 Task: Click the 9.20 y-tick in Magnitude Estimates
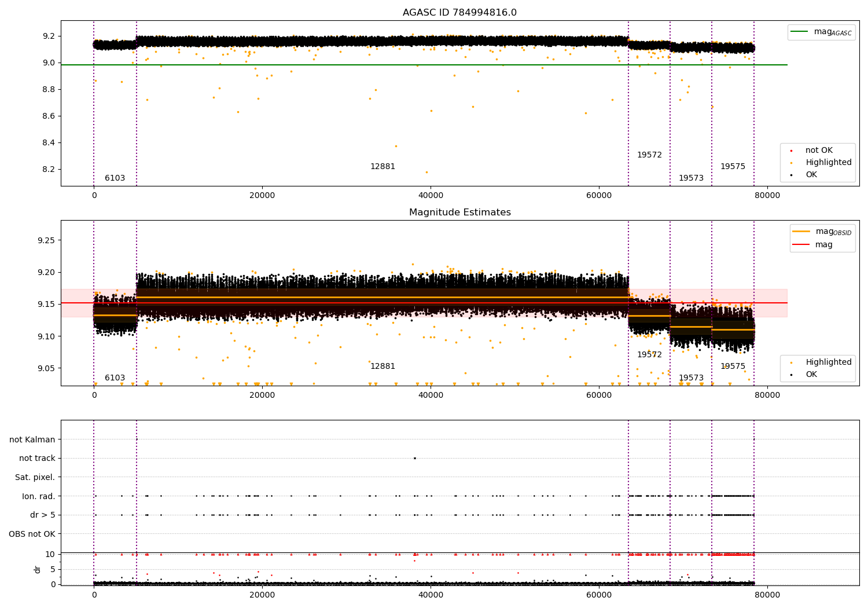[x=47, y=272]
